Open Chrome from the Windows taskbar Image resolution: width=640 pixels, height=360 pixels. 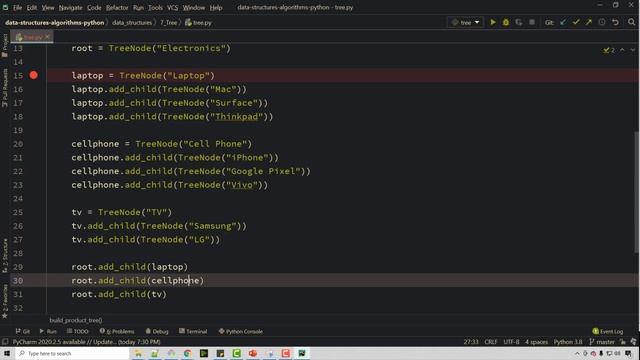click(187, 353)
